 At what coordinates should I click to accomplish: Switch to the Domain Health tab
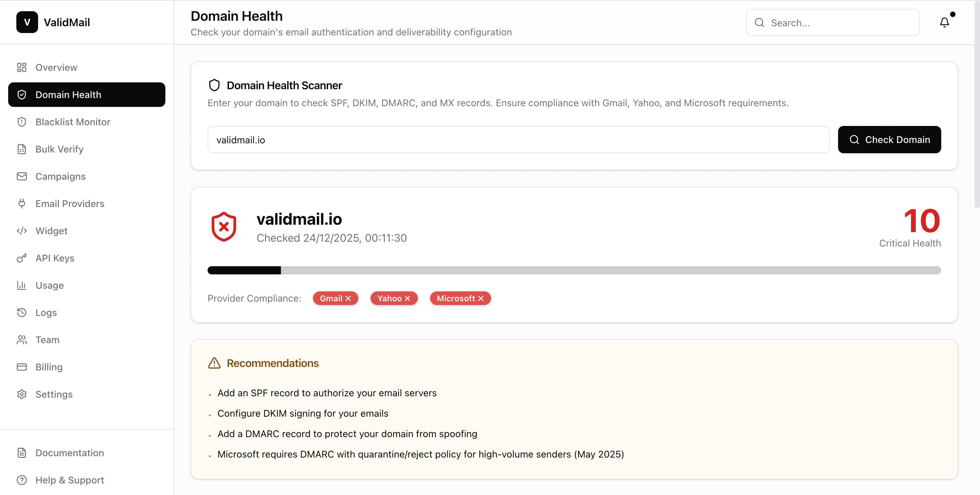[x=68, y=94]
